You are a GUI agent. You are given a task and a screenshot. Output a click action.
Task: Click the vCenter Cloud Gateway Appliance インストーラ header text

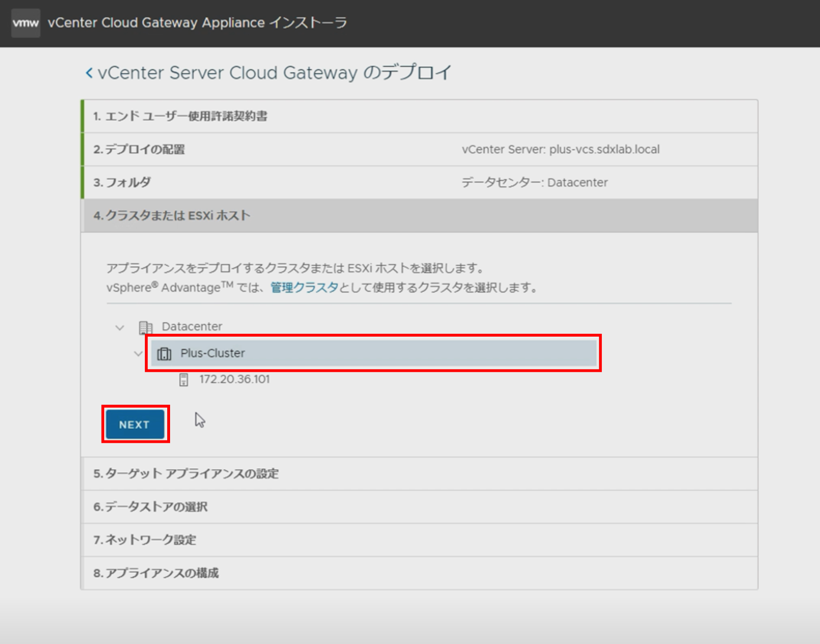[x=198, y=23]
